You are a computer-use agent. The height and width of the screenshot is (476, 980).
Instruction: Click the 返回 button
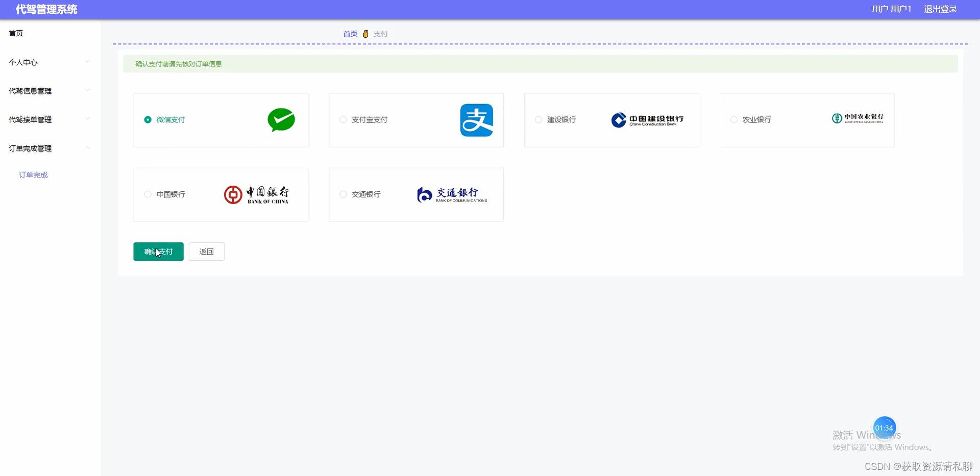pos(206,252)
